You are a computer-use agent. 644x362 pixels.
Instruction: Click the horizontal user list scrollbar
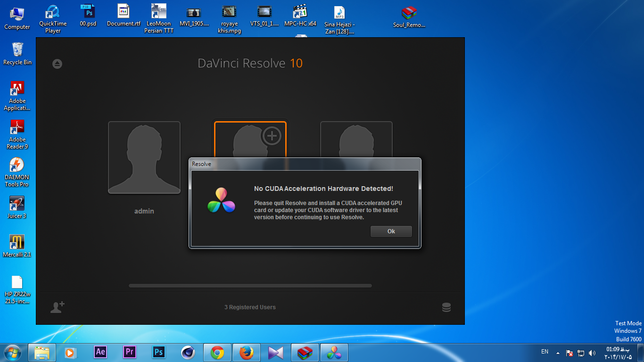click(250, 286)
